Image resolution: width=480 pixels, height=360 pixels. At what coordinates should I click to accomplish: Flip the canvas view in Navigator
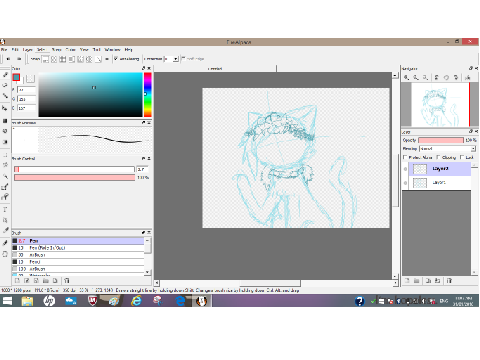point(468,77)
